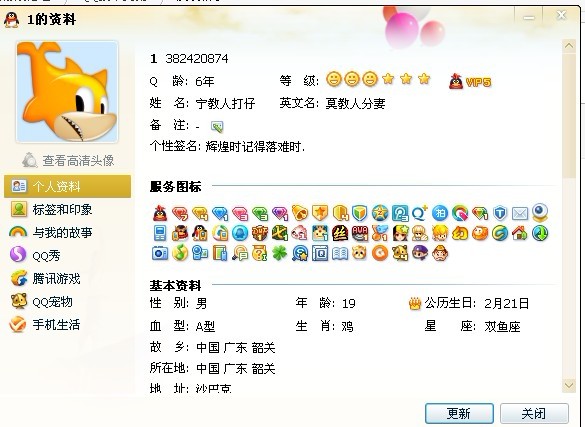Click the red house service icon
This screenshot has width=585, height=427.
point(520,233)
